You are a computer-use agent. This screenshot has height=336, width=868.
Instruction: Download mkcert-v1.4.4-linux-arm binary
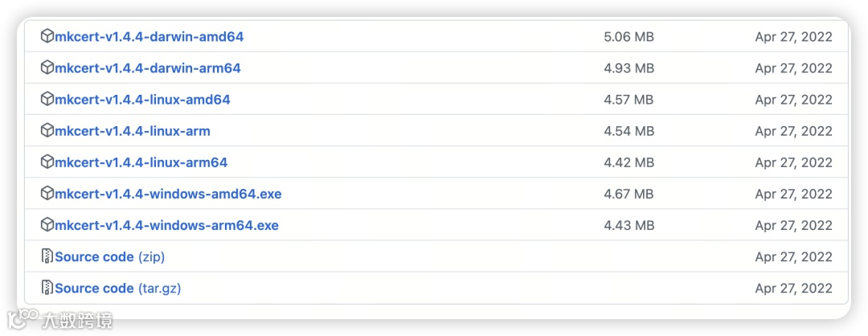(132, 131)
